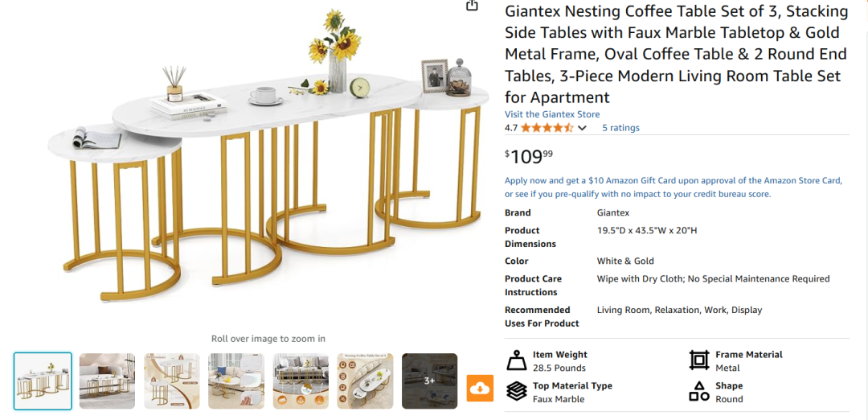Select the first thumbnail with white background

click(43, 381)
